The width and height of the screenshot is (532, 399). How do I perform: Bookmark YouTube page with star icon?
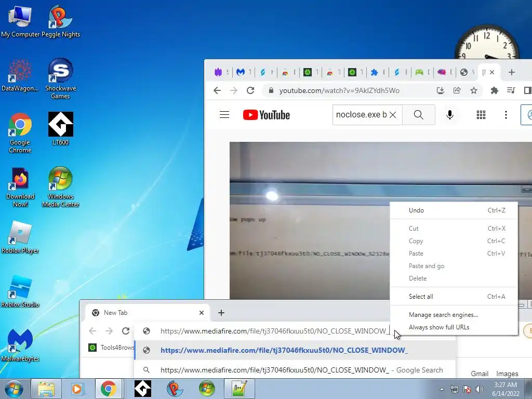pos(474,90)
